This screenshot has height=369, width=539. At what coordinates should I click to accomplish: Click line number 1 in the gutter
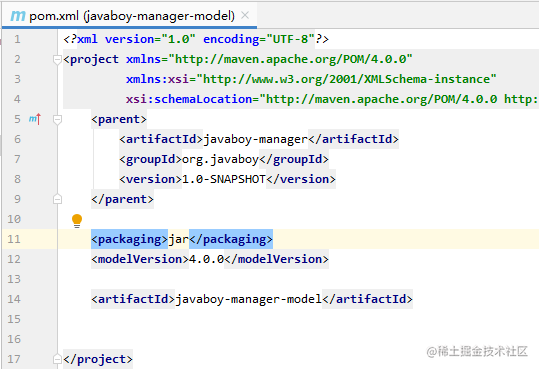point(17,39)
